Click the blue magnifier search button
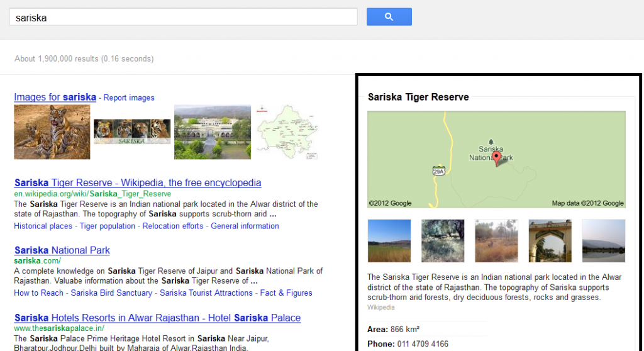The width and height of the screenshot is (644, 351). point(389,17)
